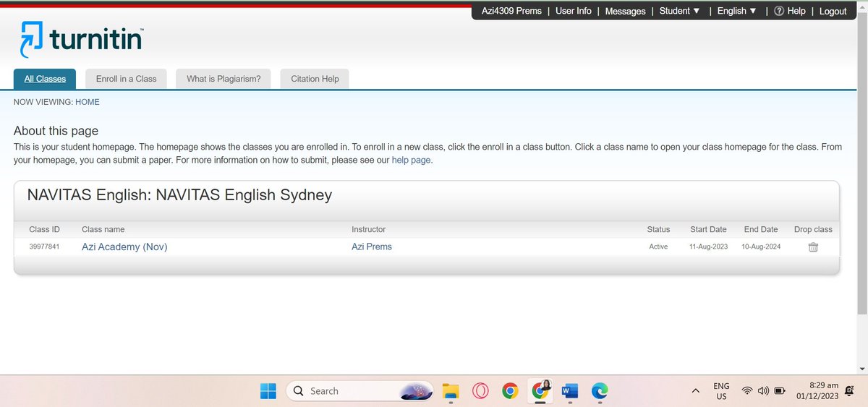868x407 pixels.
Task: Click the Active status text
Action: point(658,247)
